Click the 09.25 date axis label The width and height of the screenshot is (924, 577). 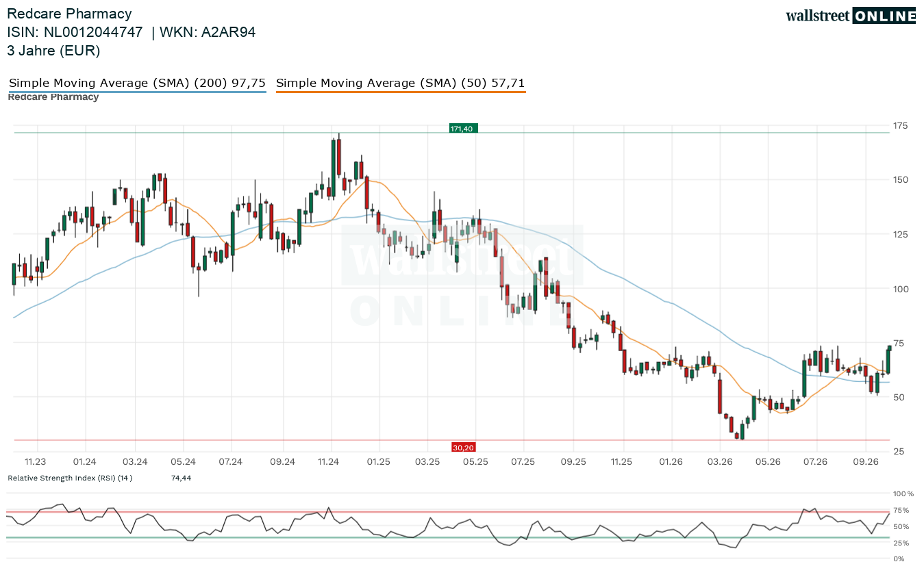573,462
